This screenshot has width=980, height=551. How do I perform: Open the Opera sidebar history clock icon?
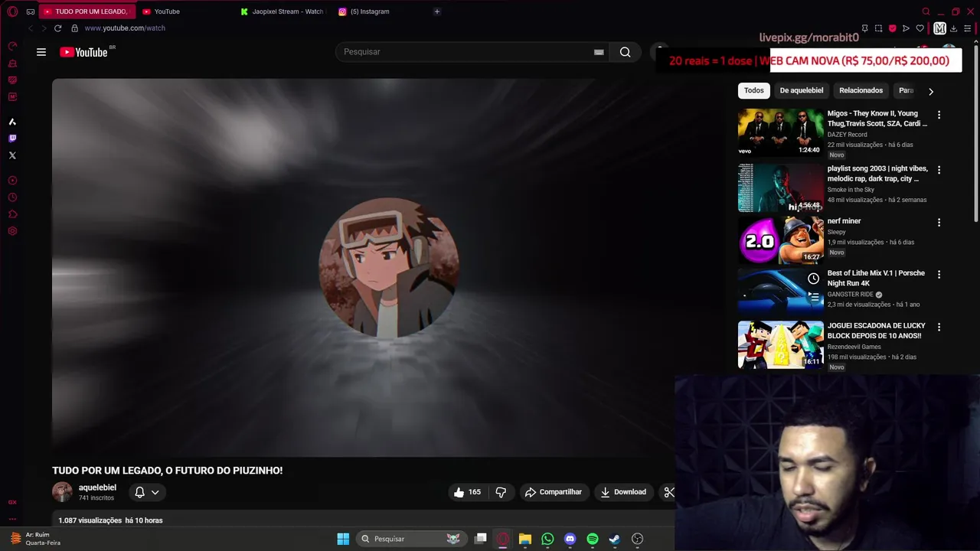coord(12,197)
